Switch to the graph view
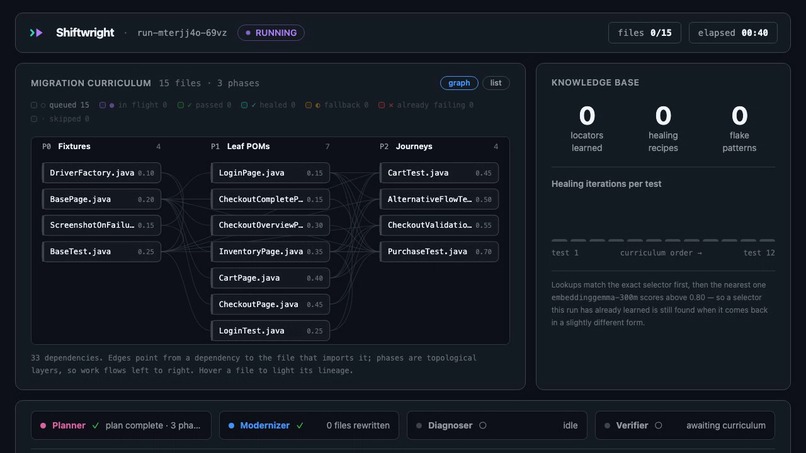Image resolution: width=806 pixels, height=453 pixels. coord(459,83)
